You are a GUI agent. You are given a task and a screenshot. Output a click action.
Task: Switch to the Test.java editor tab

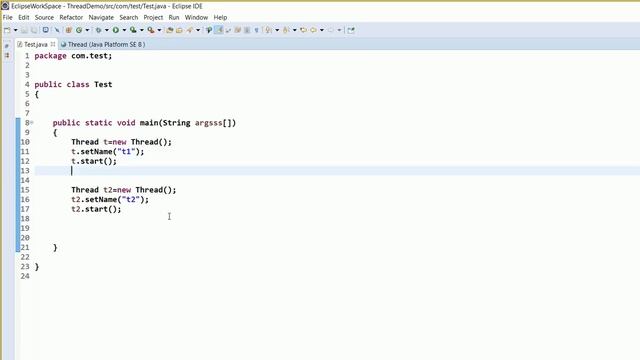[x=36, y=44]
